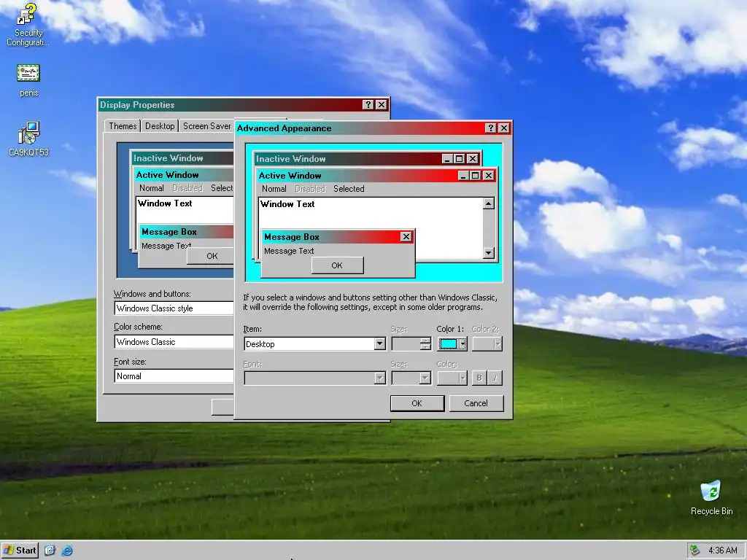
Task: Click the Message Box preview title bar
Action: click(x=338, y=237)
